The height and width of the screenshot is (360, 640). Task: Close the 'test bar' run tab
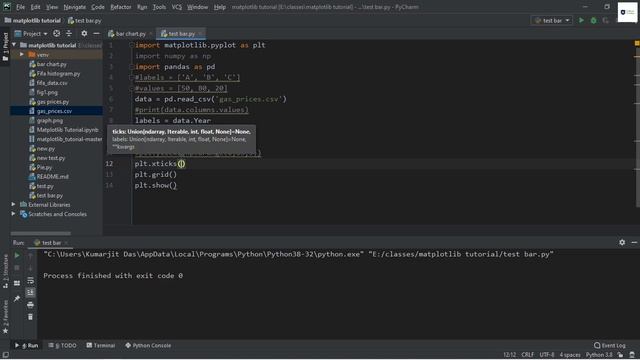(x=66, y=243)
